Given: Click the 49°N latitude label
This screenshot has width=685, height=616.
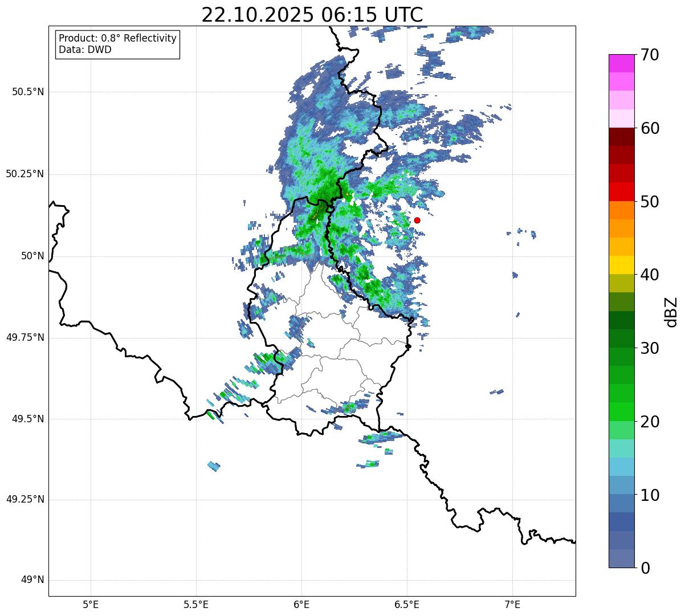Looking at the screenshot, I should coord(33,580).
